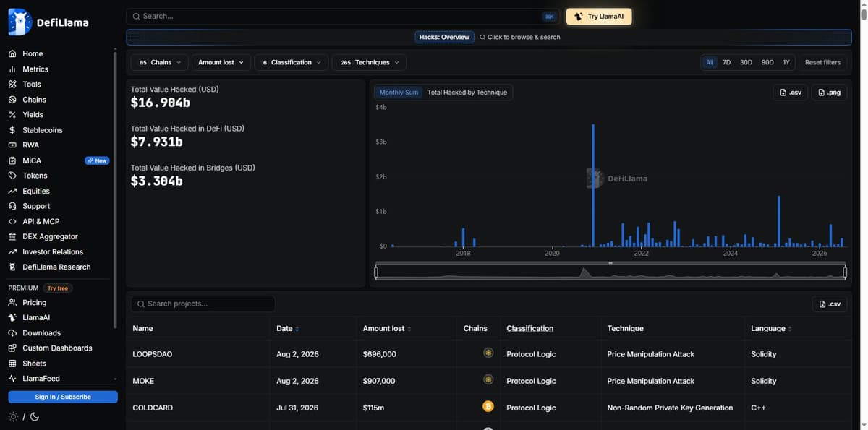Open RWA via its banknote icon
The height and width of the screenshot is (430, 868).
[x=12, y=145]
